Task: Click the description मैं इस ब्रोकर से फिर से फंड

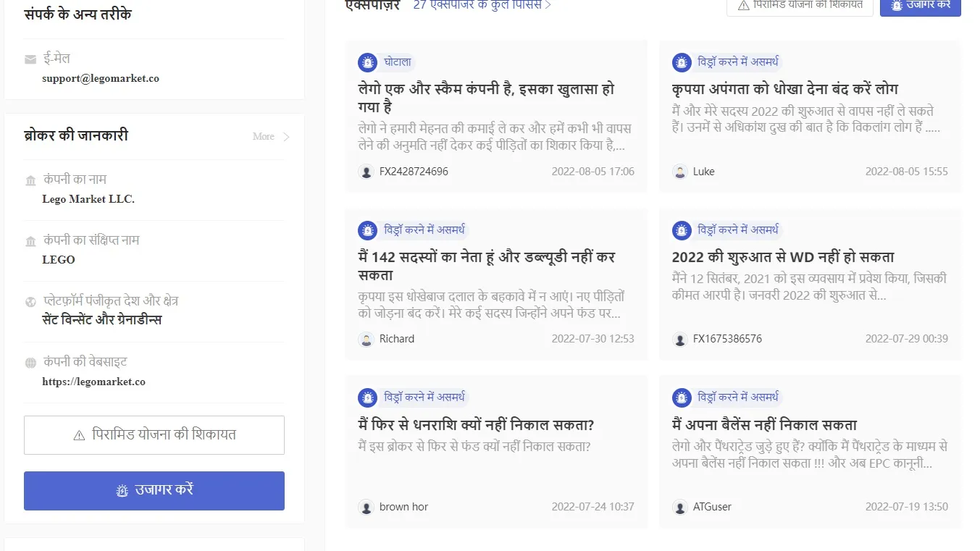Action: [474, 447]
